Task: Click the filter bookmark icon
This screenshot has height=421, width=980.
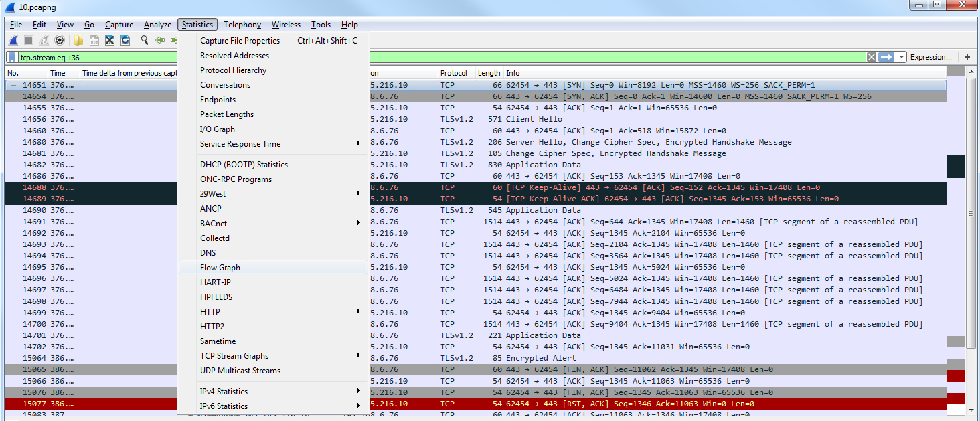Action: 12,58
